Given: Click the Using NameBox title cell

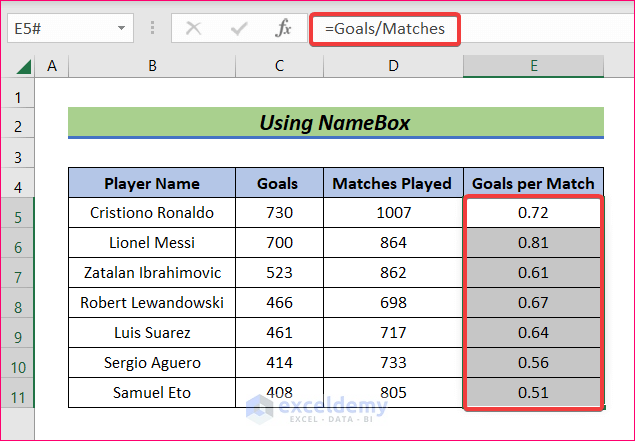Looking at the screenshot, I should click(335, 123).
